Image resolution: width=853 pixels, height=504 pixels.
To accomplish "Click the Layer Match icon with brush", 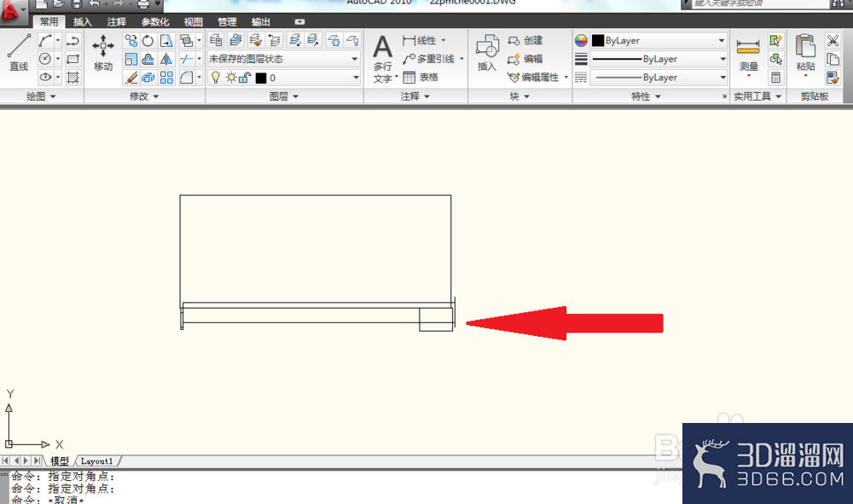I will tap(255, 40).
